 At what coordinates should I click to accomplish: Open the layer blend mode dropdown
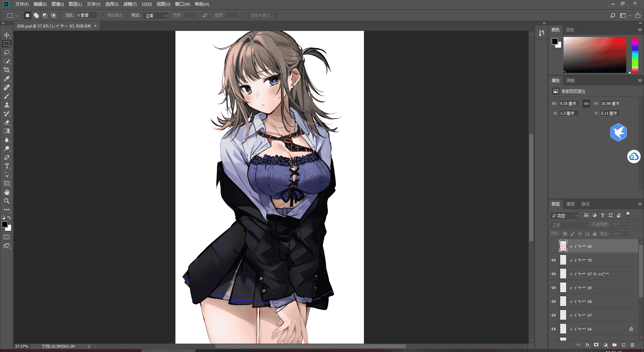tap(569, 225)
